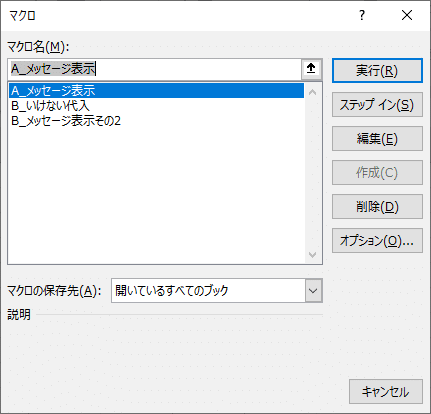The width and height of the screenshot is (431, 414).
Task: Select macro B_いけない代入 in list
Action: 156,106
